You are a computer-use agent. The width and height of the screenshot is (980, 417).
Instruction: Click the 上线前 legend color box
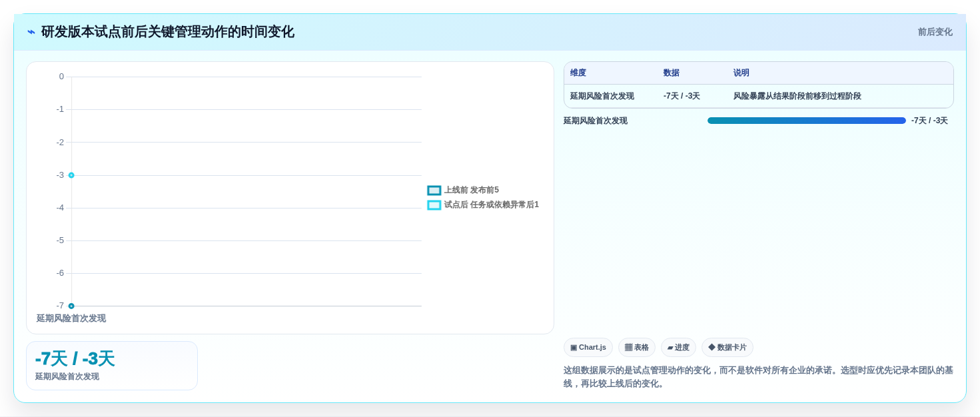(x=434, y=191)
